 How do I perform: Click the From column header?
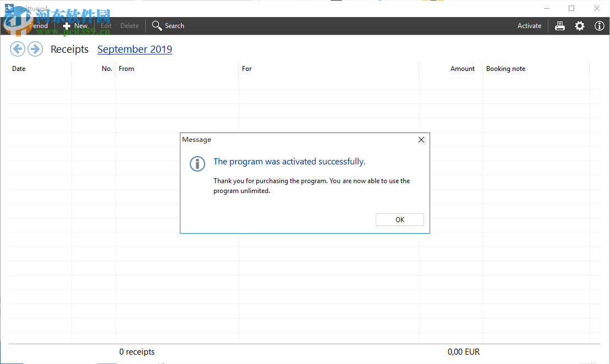click(127, 69)
